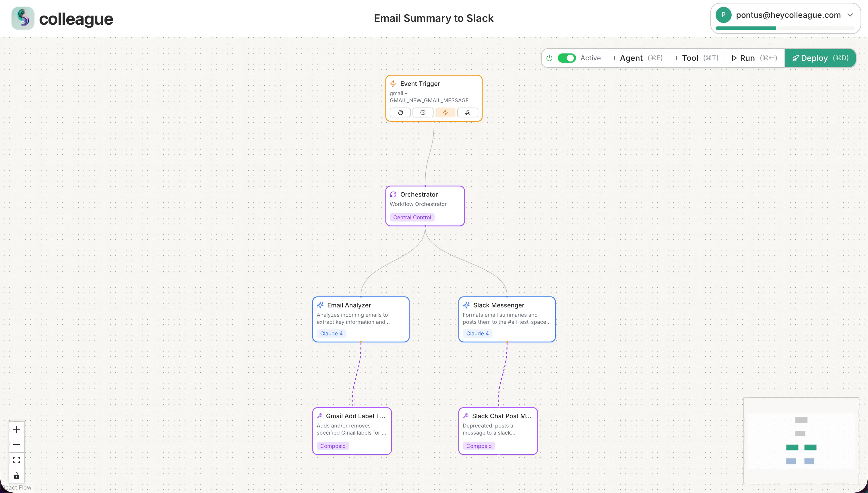Click the Composio tag on Slack Chat Post
The image size is (868, 493).
click(x=479, y=446)
